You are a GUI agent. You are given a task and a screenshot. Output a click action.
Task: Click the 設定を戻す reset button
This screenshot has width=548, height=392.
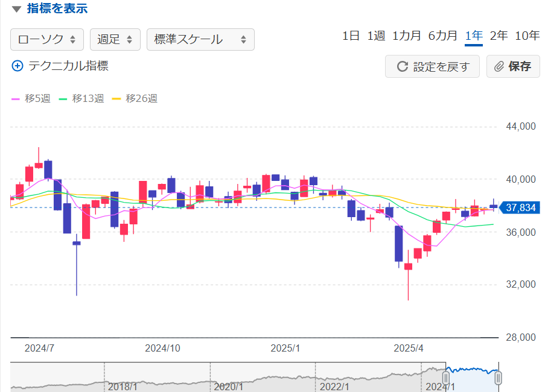(432, 66)
